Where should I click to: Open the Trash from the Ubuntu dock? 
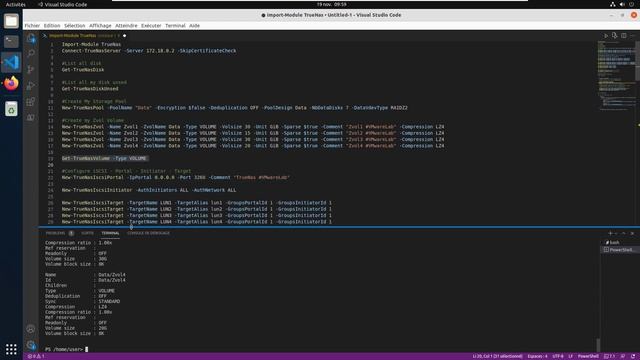pos(11,109)
